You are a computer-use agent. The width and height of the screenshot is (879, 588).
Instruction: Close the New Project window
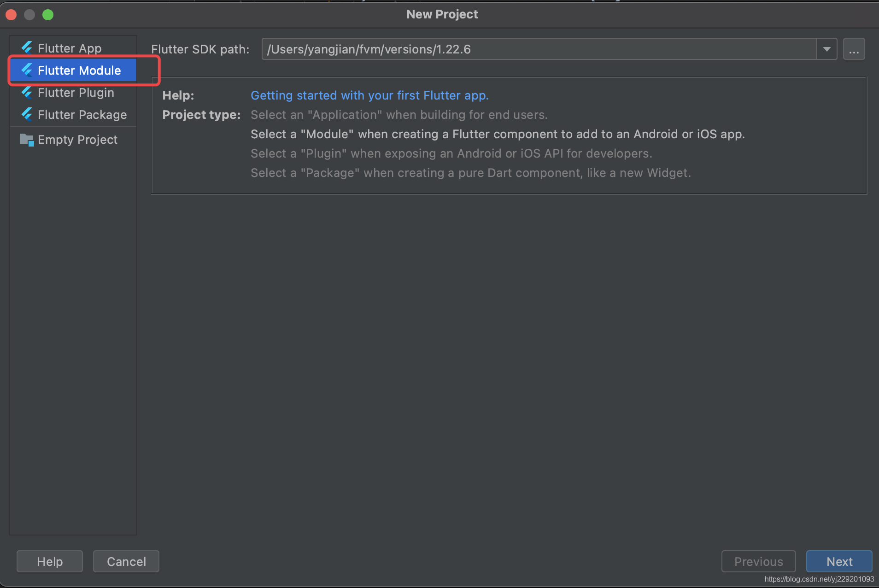11,15
